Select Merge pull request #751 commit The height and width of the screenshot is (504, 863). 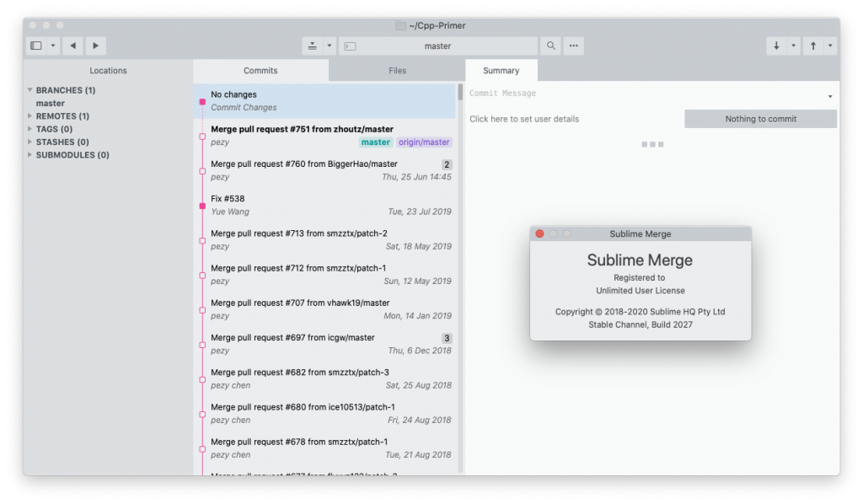324,136
